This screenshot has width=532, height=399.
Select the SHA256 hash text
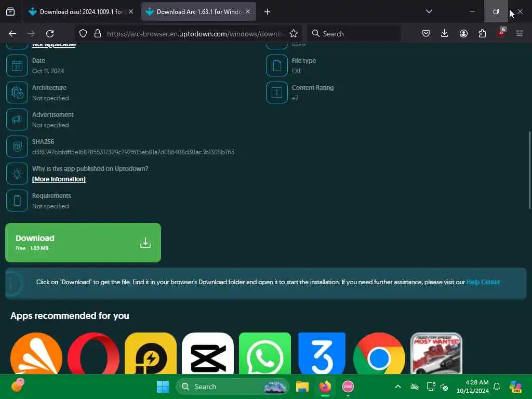134,152
